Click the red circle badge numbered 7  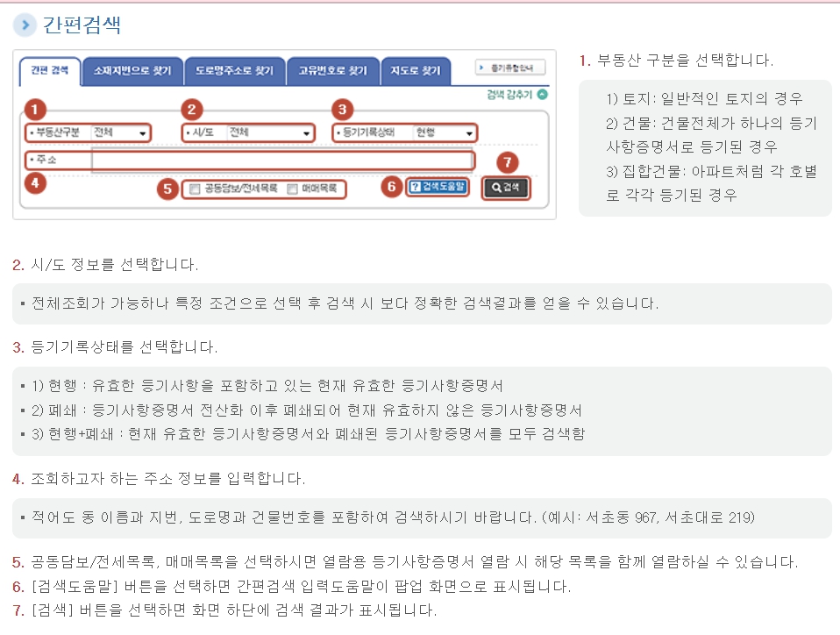coord(509,161)
